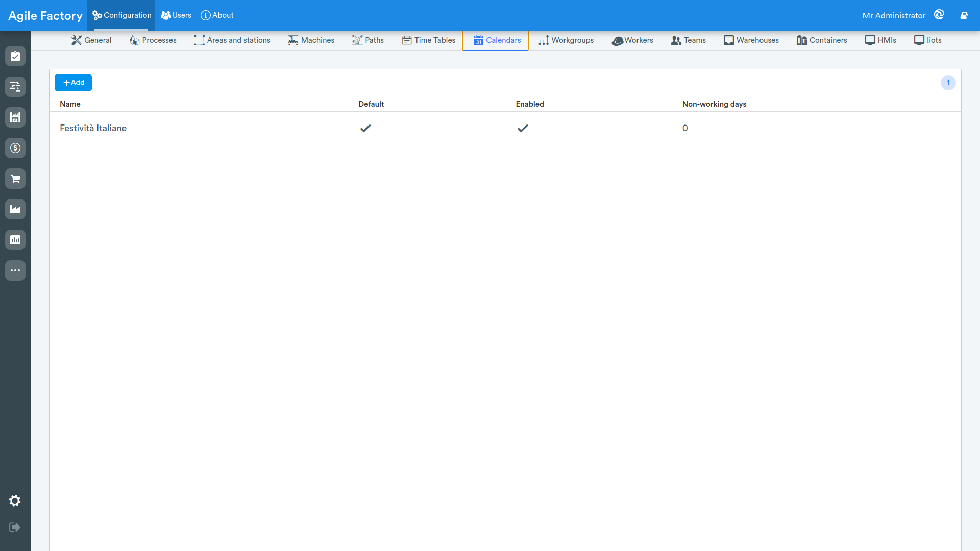Switch to the Workgroups tab
This screenshot has height=551, width=980.
(567, 40)
